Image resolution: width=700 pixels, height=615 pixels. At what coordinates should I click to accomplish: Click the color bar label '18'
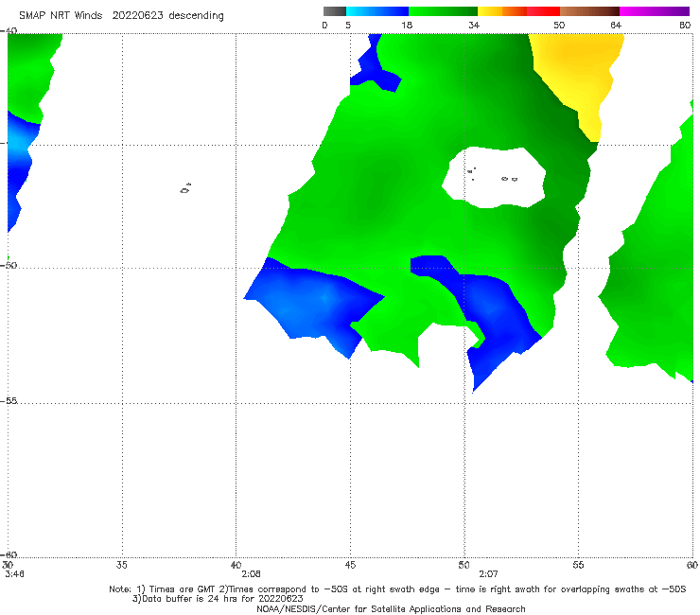pyautogui.click(x=407, y=25)
